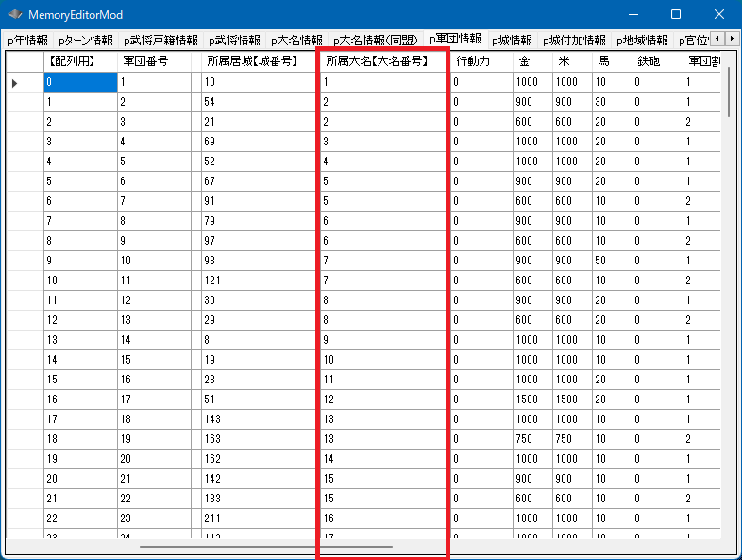This screenshot has width=742, height=560.
Task: Minimize the MemoryEditorMod window
Action: (632, 15)
